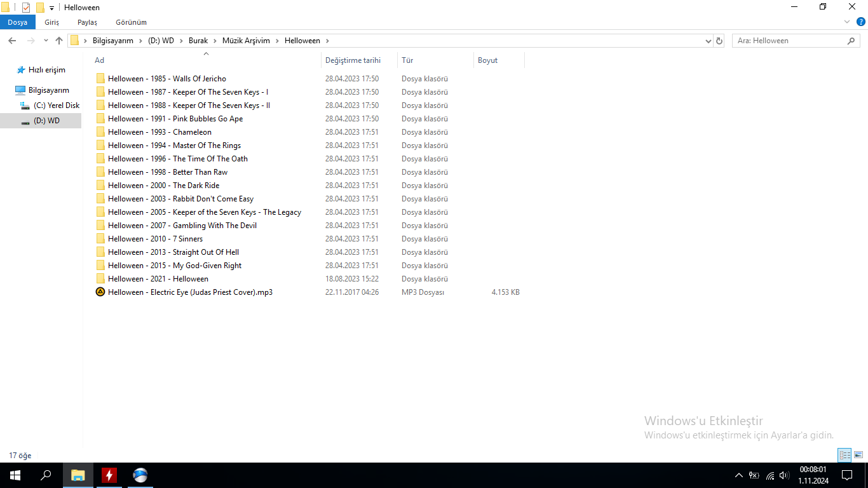Select the Electric Eye mp3 file icon
The width and height of the screenshot is (868, 488).
click(100, 292)
